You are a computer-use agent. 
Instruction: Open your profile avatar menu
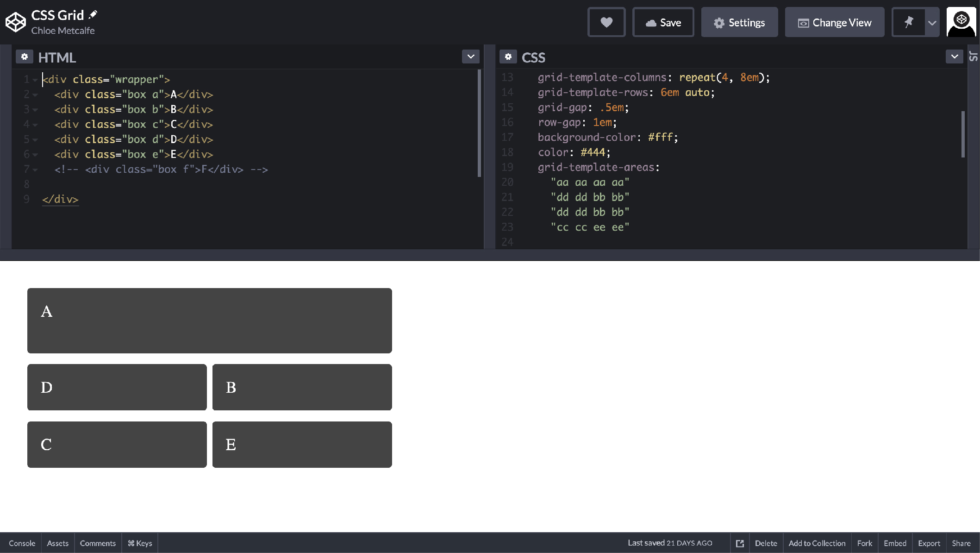[x=961, y=21]
